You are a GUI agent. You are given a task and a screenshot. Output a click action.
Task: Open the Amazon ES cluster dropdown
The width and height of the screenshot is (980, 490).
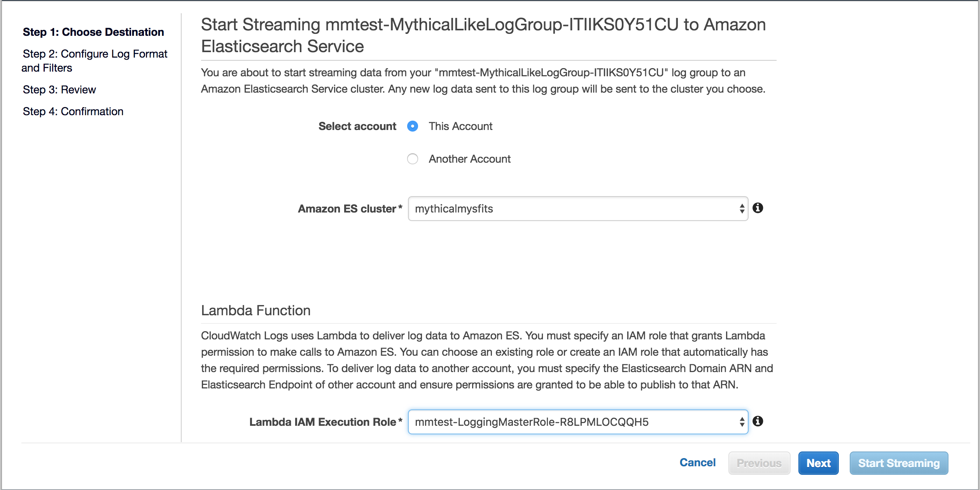click(x=578, y=209)
